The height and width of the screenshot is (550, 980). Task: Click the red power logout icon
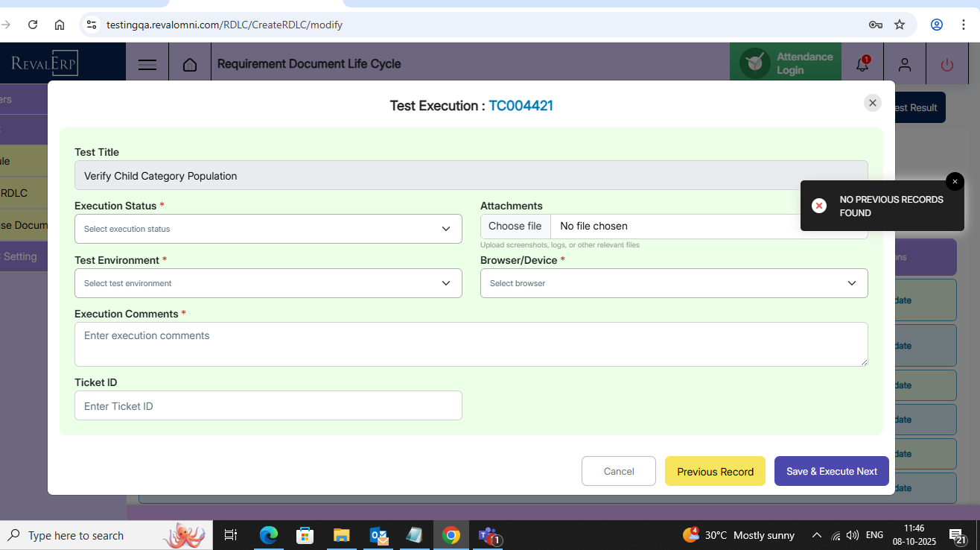(946, 65)
